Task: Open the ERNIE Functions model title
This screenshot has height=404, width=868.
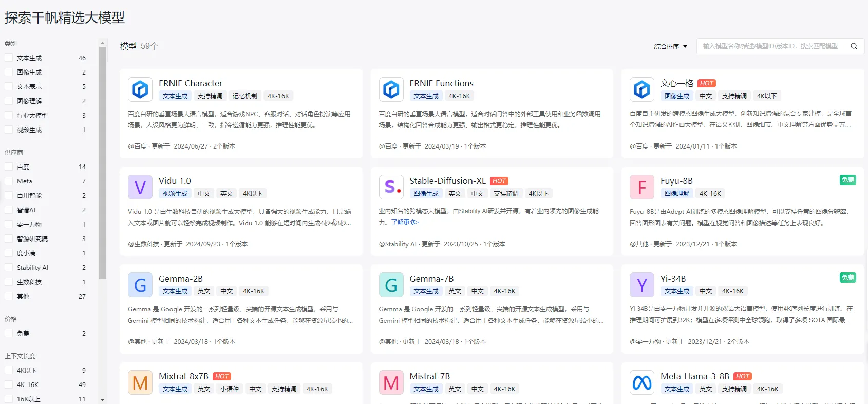Action: [x=441, y=83]
